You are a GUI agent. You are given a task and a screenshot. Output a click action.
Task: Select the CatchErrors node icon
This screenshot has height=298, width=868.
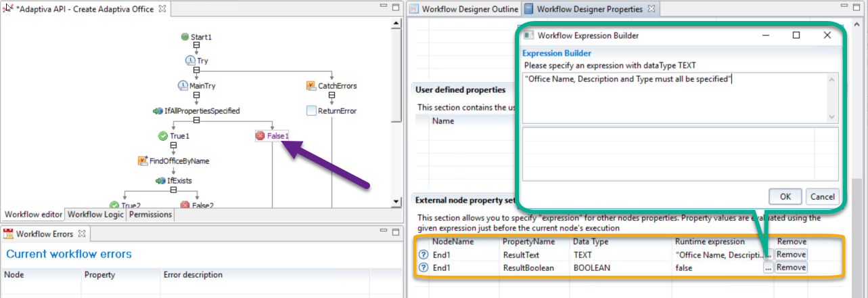coord(311,86)
